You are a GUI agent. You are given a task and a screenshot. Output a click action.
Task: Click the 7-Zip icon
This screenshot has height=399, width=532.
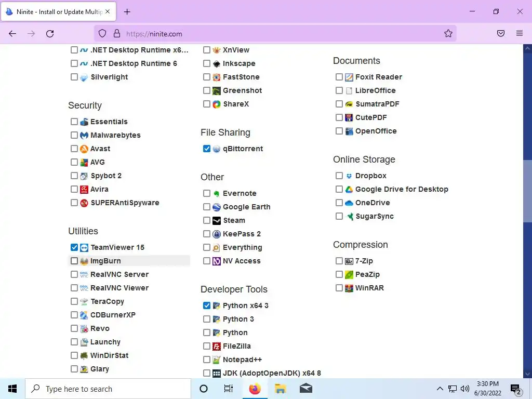pyautogui.click(x=349, y=261)
